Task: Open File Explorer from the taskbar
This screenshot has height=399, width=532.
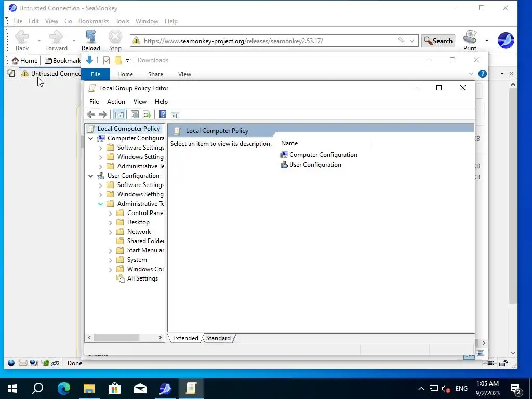Action: (89, 388)
